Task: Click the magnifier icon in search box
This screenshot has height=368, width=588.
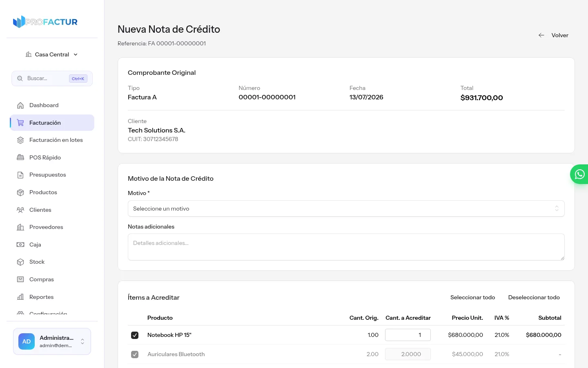Action: tap(20, 79)
